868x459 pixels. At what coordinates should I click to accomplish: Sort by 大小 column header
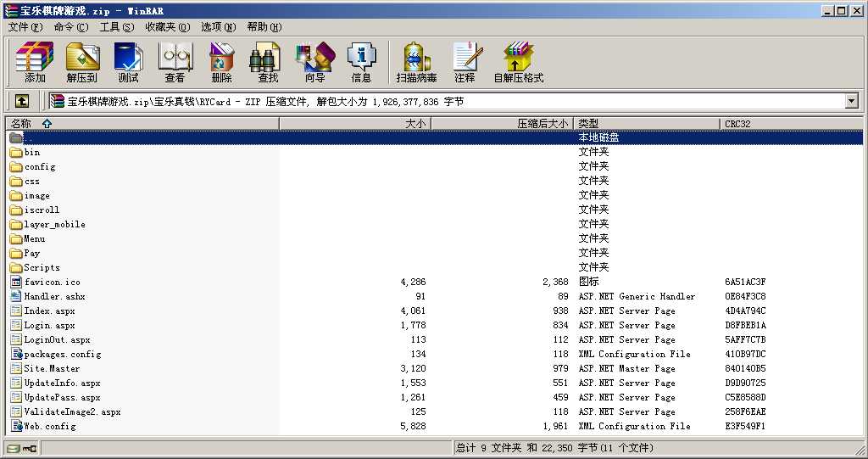click(355, 123)
